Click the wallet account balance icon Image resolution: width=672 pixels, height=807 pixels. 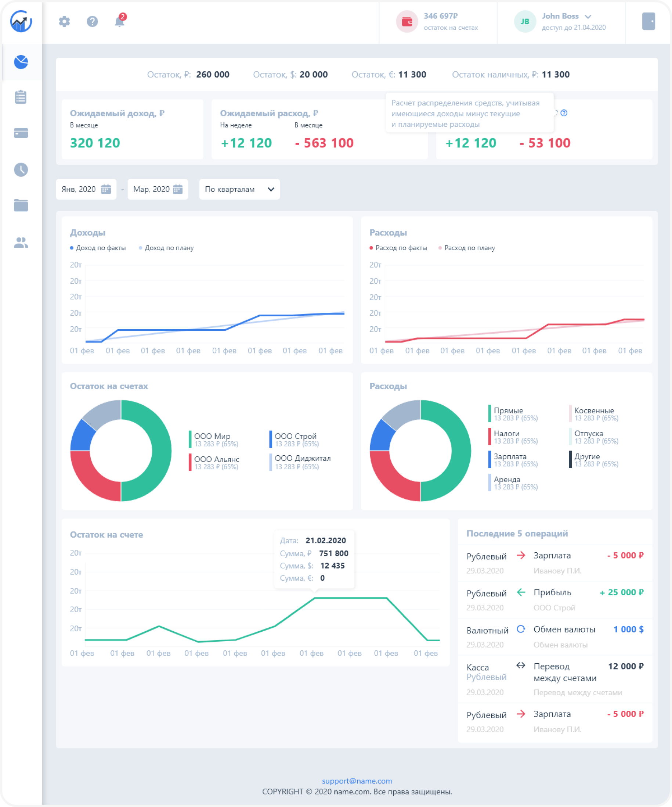click(407, 22)
